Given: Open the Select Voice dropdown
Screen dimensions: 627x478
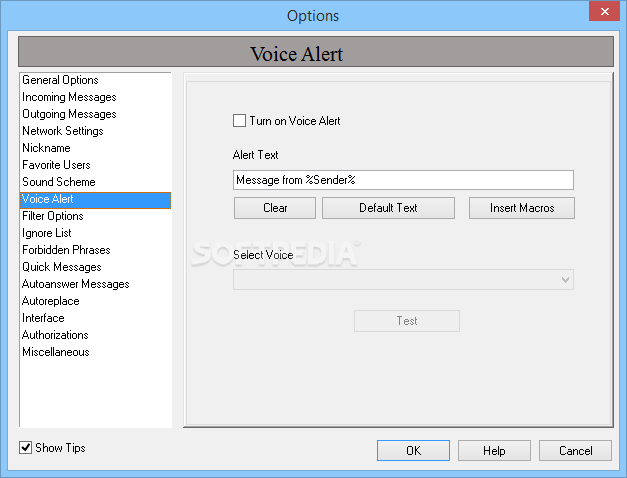Looking at the screenshot, I should (x=403, y=280).
